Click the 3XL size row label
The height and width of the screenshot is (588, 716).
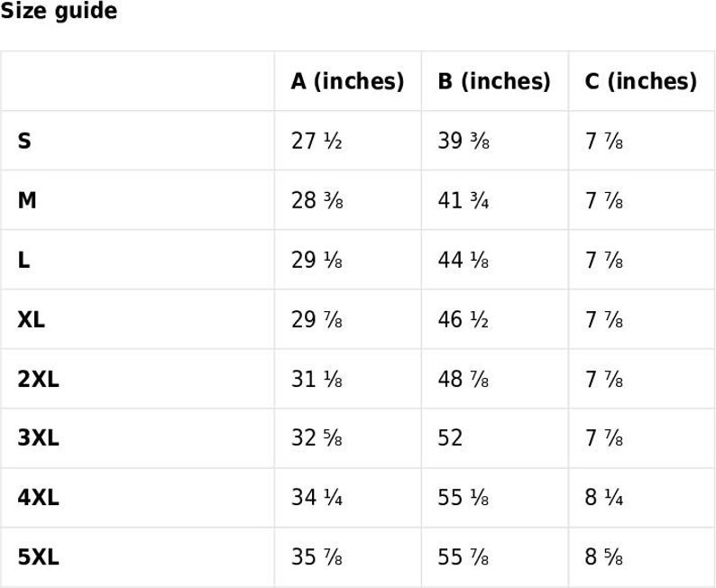39,437
